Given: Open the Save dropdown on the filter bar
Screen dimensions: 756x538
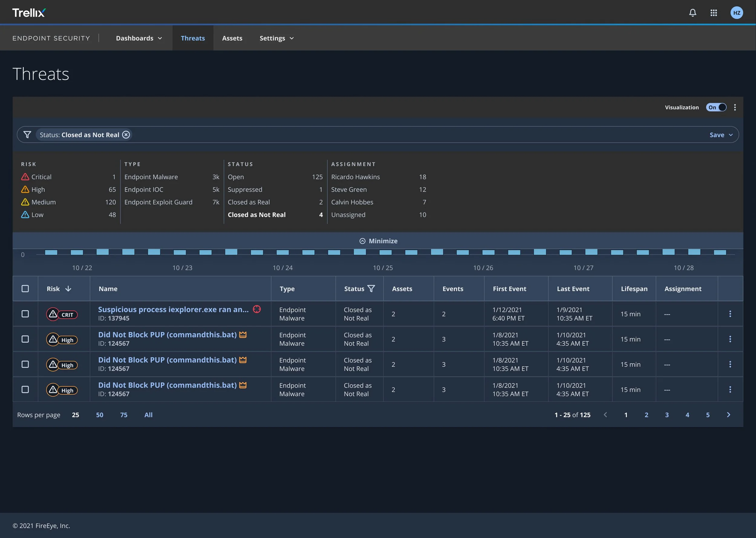Looking at the screenshot, I should coord(721,134).
